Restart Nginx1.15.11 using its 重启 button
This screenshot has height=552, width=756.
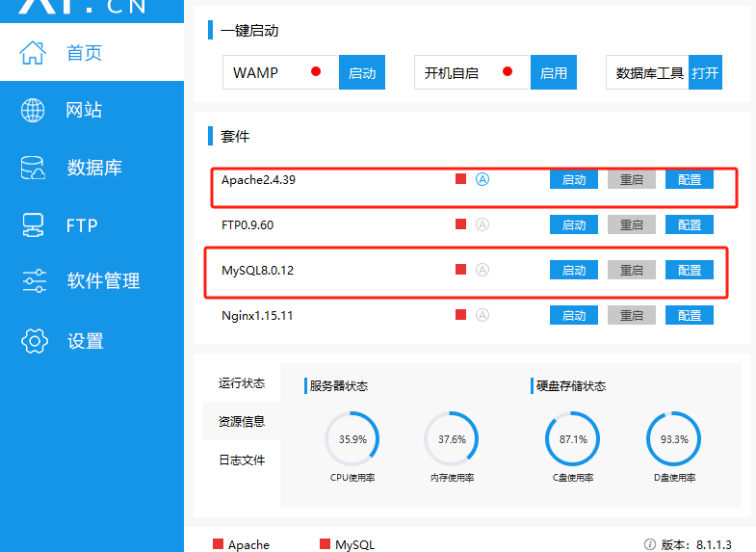[x=631, y=315]
